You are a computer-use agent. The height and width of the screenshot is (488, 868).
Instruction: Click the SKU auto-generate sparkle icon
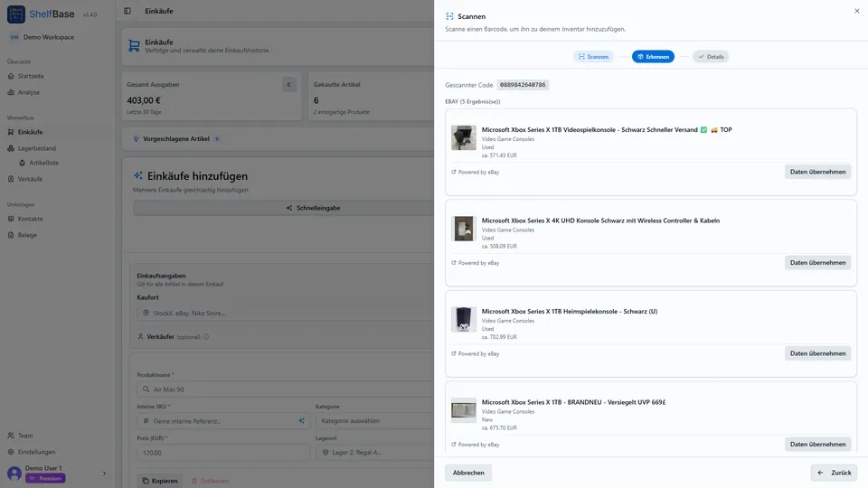tap(302, 421)
